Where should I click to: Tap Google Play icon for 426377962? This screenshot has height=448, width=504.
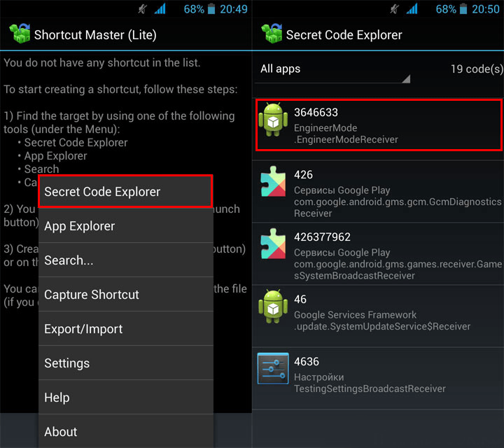point(273,244)
